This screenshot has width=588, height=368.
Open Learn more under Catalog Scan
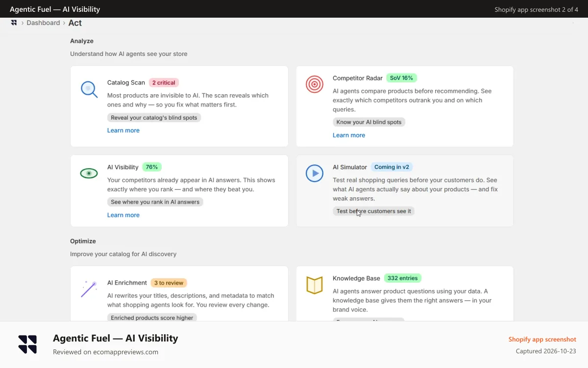[123, 131]
